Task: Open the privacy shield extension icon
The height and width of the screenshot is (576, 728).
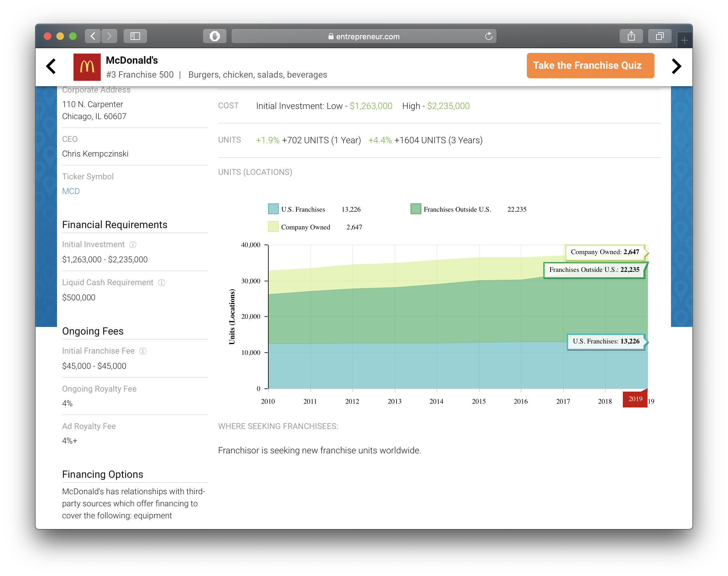Action: click(x=214, y=36)
